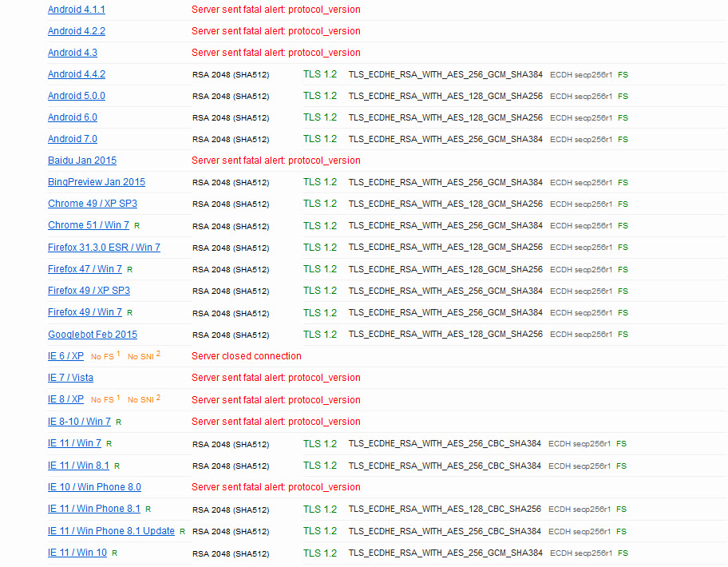Open the Android 4.1.1 client link
The image size is (728, 567).
tap(77, 10)
